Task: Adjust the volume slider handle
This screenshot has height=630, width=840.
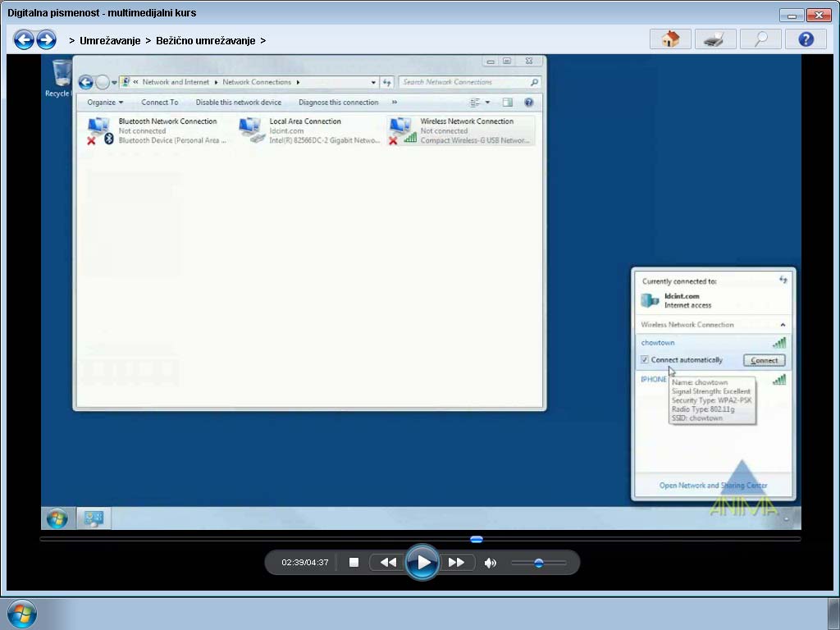Action: [538, 563]
